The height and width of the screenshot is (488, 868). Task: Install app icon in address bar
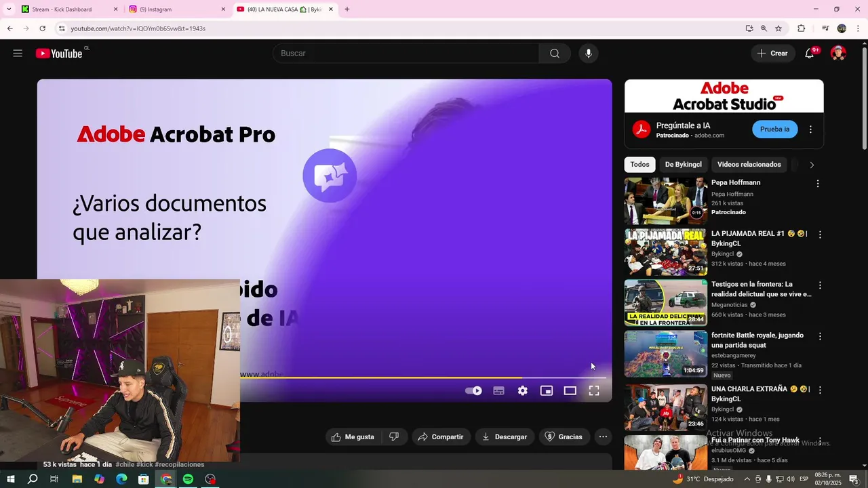749,28
